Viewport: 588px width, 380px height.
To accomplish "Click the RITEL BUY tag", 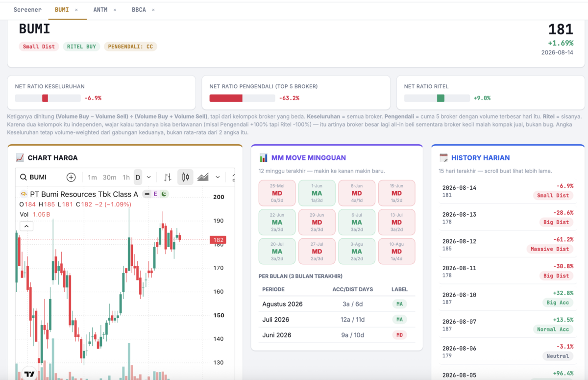I will tap(81, 47).
